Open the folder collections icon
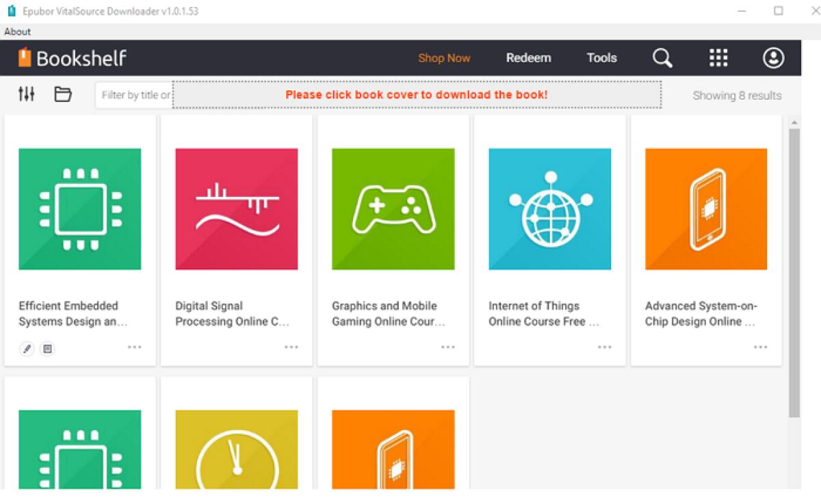This screenshot has height=504, width=821. click(63, 94)
